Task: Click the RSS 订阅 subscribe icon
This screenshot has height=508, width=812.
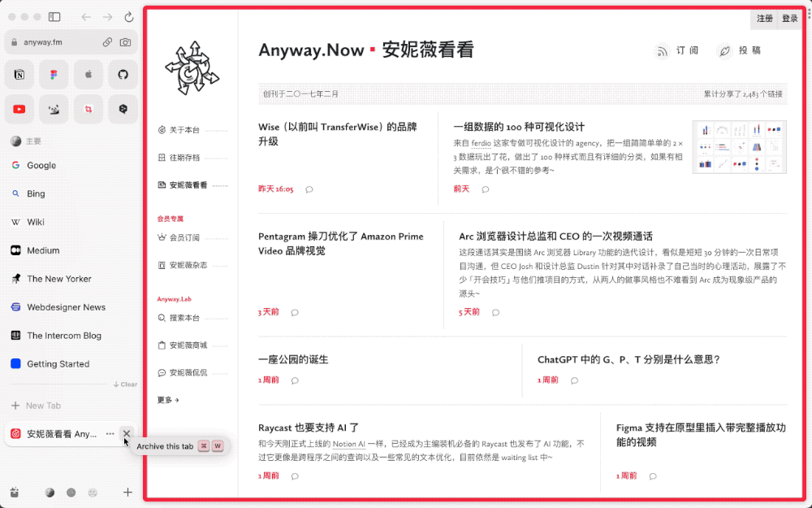Action: 663,50
